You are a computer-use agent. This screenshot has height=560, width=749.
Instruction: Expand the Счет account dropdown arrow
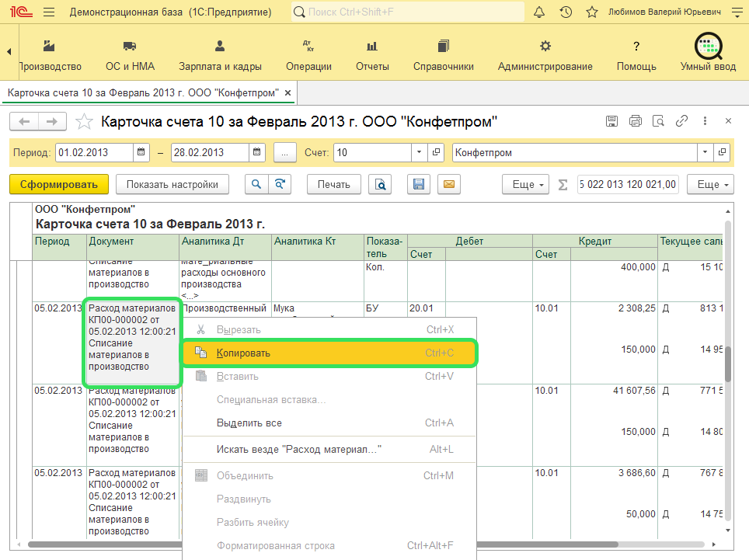419,152
